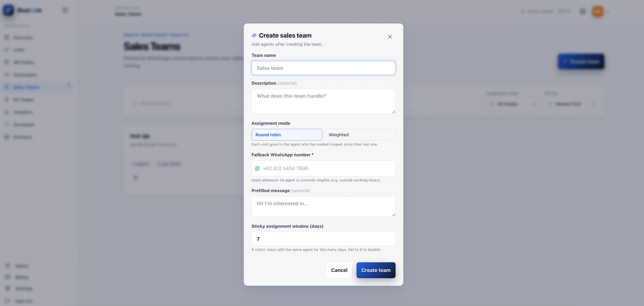Click the sidebar collapse icon near logo
644x306 pixels.
pyautogui.click(x=65, y=10)
